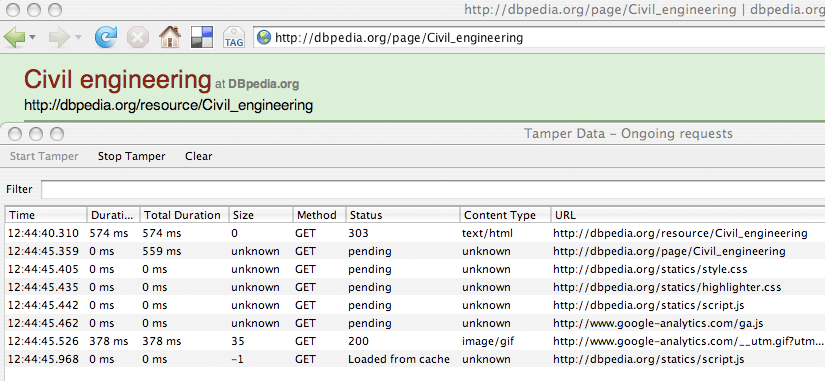Click Clear in Tamper Data toolbar
Image resolution: width=825 pixels, height=381 pixels.
198,156
